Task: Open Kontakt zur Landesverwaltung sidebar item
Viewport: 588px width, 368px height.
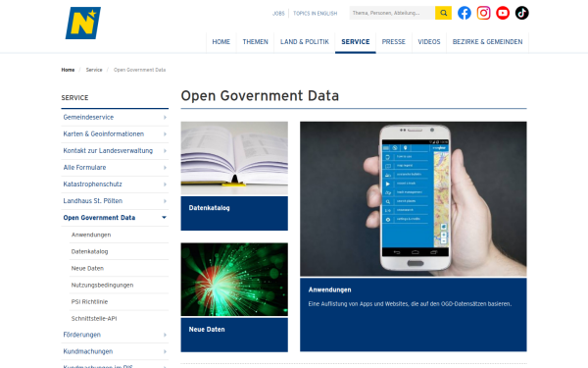Action: coord(108,150)
